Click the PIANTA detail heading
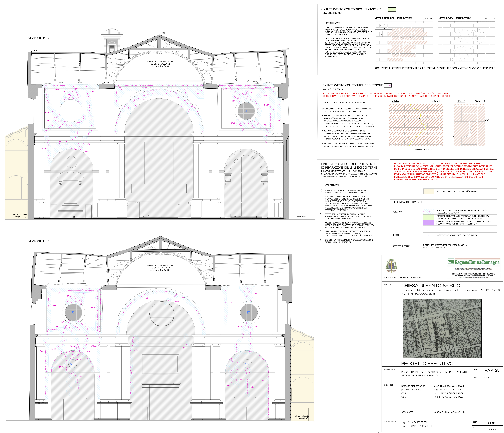504x433 pixels. click(x=461, y=101)
